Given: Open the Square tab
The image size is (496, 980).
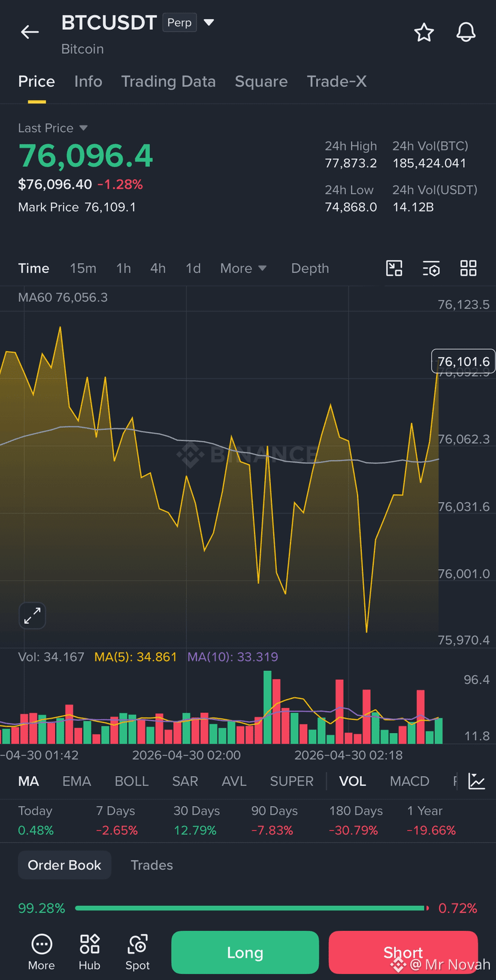Looking at the screenshot, I should tap(261, 81).
